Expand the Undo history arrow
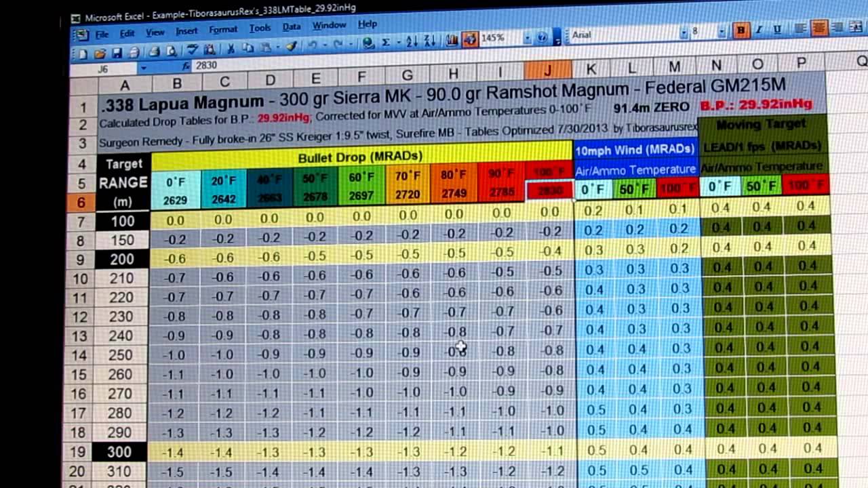868x488 pixels. tap(325, 45)
